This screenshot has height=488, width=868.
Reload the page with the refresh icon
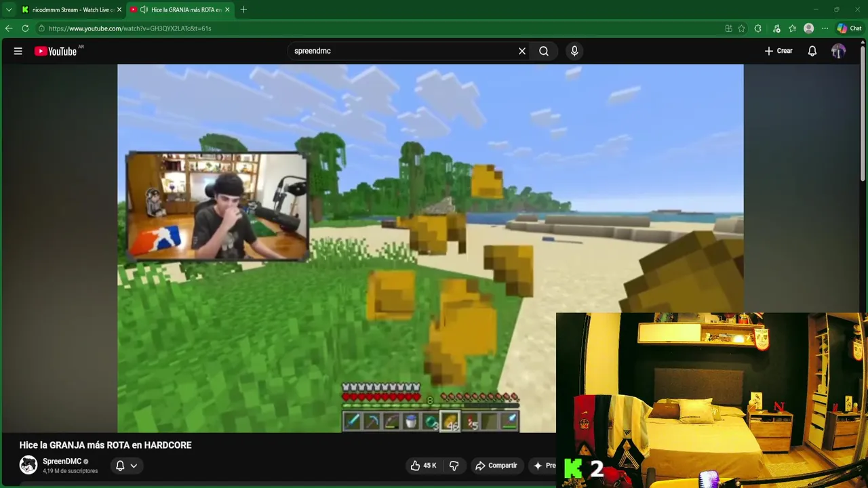tap(25, 28)
